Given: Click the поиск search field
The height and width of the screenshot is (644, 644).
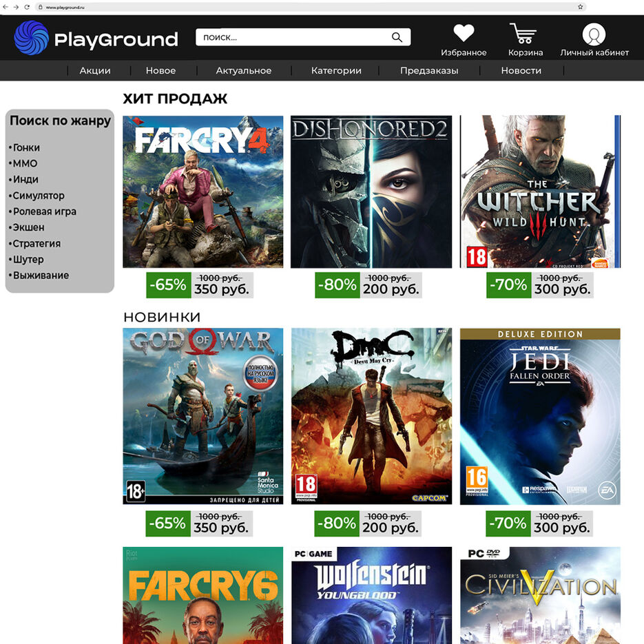Looking at the screenshot, I should [x=303, y=37].
